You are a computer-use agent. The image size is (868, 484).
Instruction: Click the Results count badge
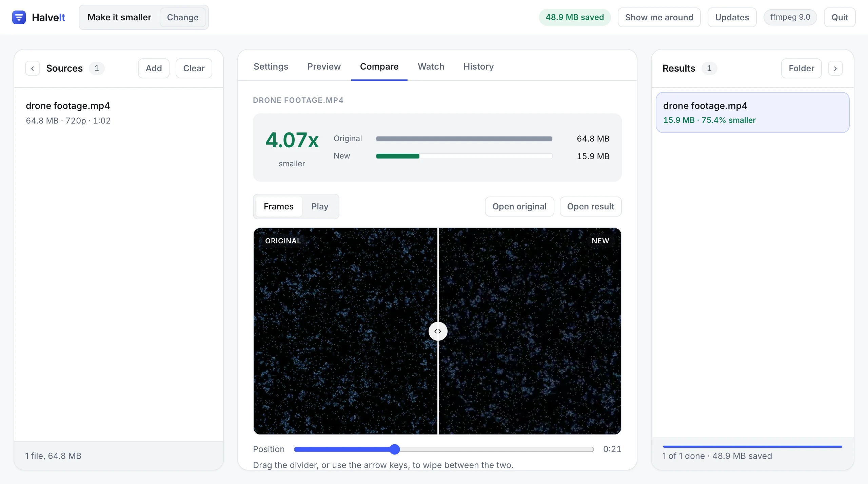tap(709, 68)
